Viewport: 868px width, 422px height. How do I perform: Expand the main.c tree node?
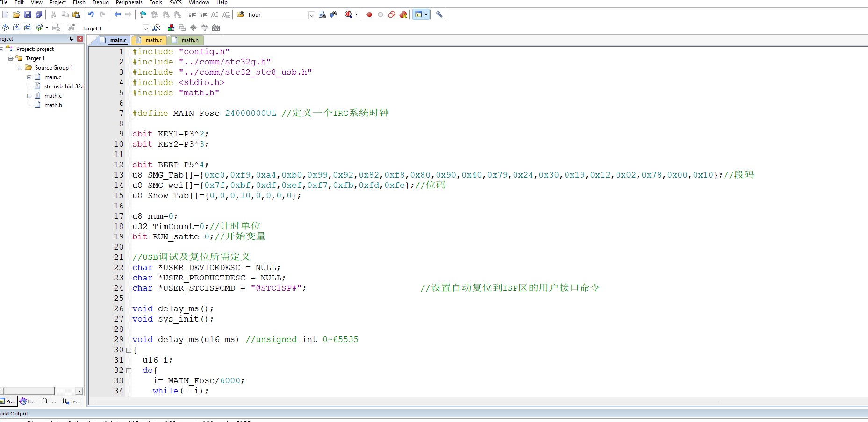[29, 77]
